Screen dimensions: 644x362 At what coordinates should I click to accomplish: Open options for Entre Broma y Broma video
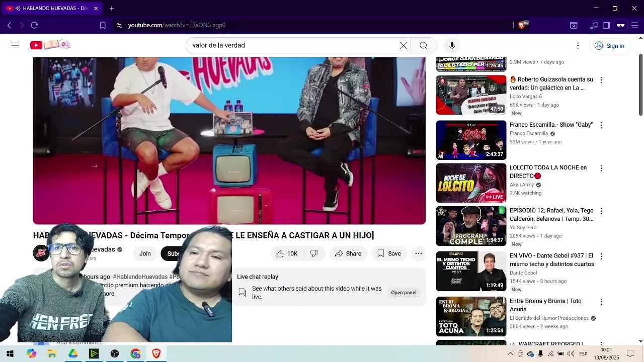click(x=601, y=302)
